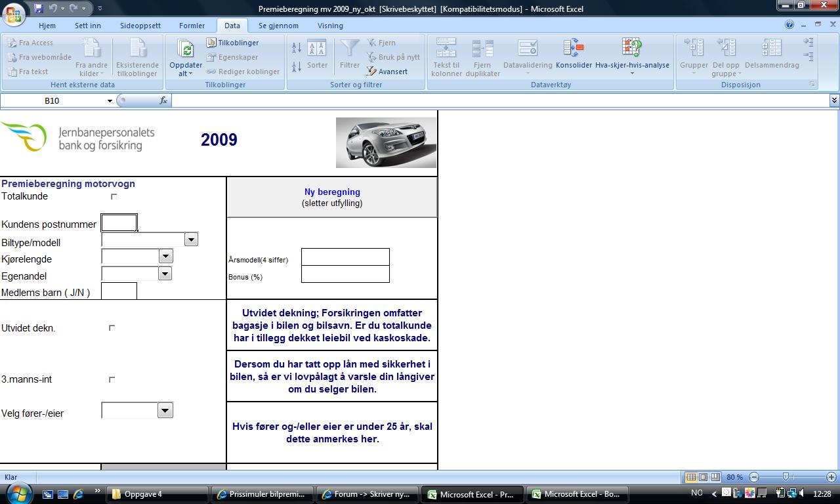Click Ny beregning reset button
This screenshot has width=840, height=504.
pos(332,197)
